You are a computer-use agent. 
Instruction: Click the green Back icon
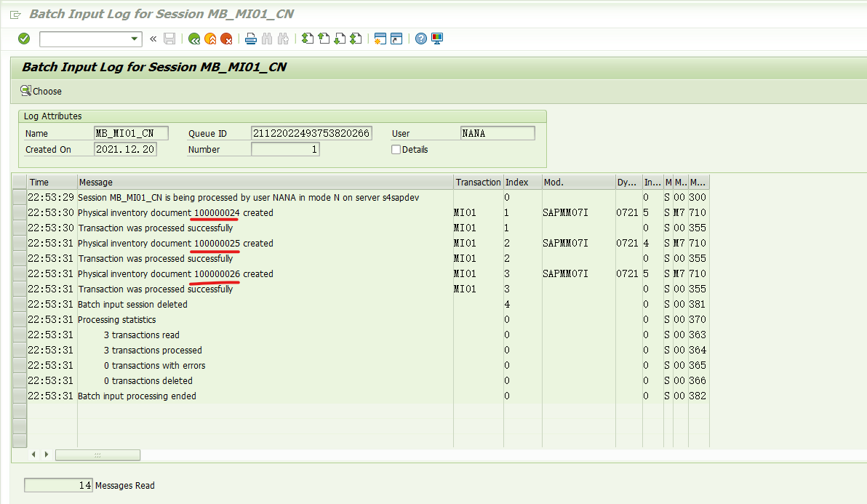point(194,39)
